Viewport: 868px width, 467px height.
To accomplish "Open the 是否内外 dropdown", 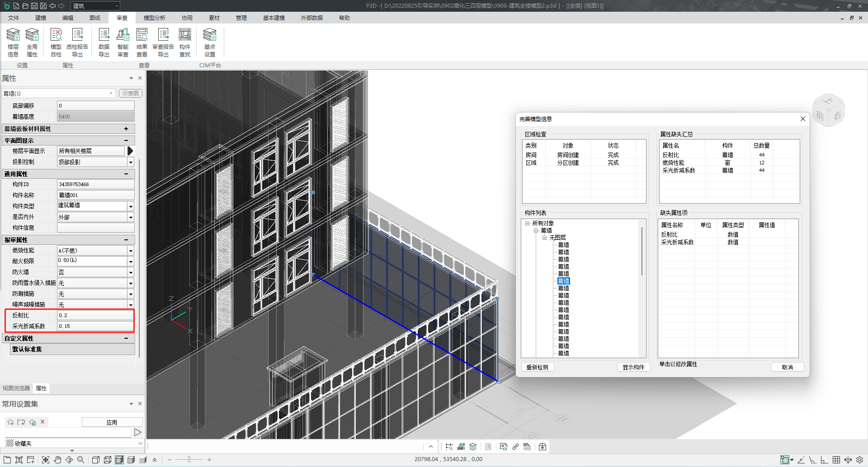I will 131,217.
